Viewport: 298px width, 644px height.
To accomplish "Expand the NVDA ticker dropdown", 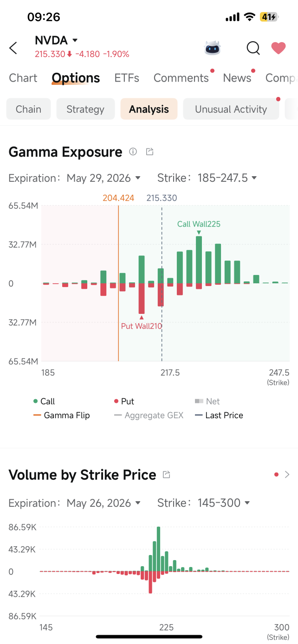I will [x=75, y=40].
